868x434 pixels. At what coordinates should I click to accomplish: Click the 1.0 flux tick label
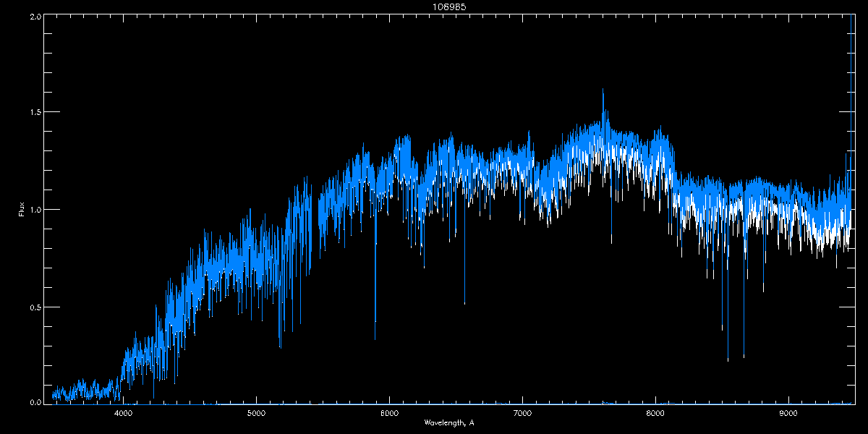click(34, 210)
